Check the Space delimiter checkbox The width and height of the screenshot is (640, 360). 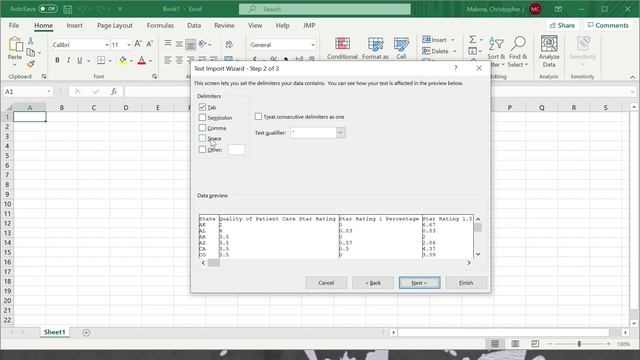point(202,138)
